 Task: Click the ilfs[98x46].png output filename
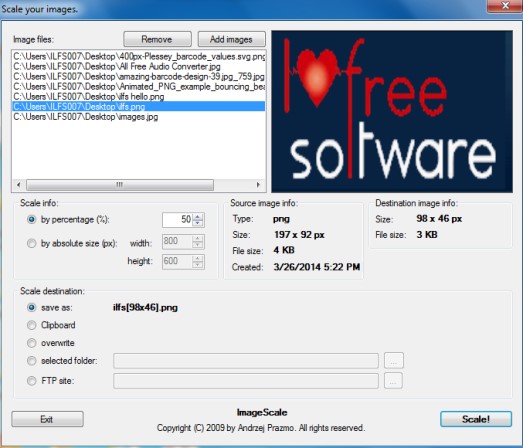pos(145,308)
